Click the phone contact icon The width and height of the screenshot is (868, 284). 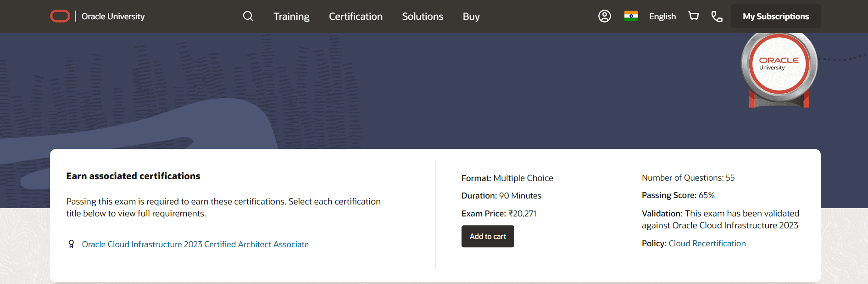pyautogui.click(x=717, y=17)
